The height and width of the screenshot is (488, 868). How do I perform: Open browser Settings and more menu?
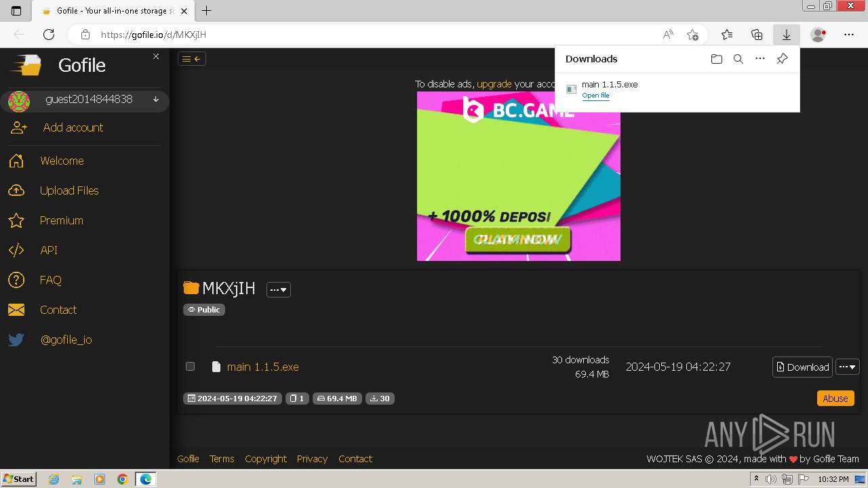click(x=849, y=35)
